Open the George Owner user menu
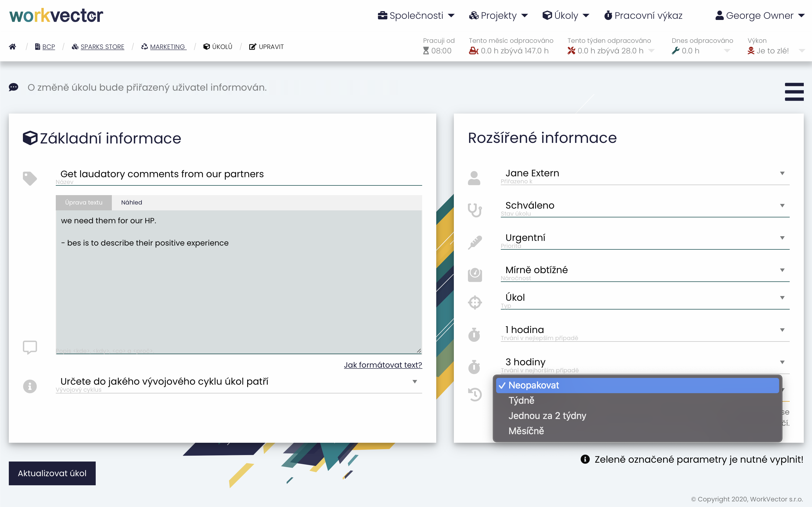 tap(760, 16)
